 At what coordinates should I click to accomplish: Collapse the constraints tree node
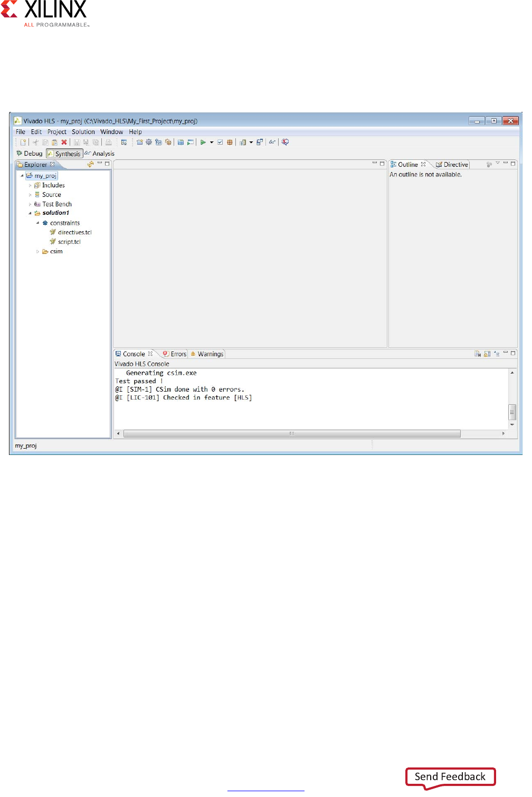[37, 223]
